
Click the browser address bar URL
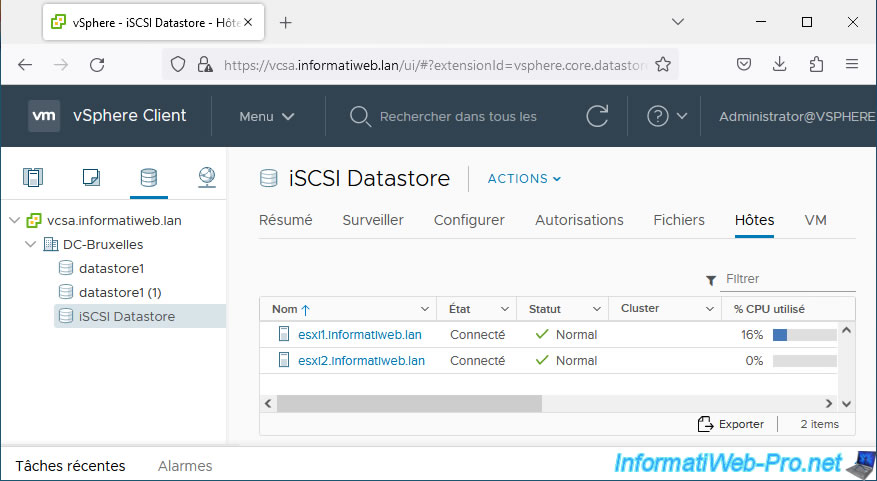[435, 65]
